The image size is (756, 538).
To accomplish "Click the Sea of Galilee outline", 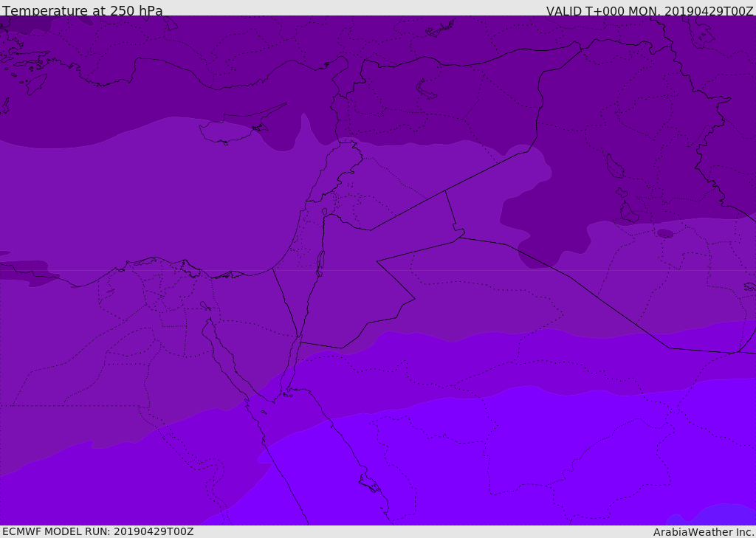I will 325,212.
